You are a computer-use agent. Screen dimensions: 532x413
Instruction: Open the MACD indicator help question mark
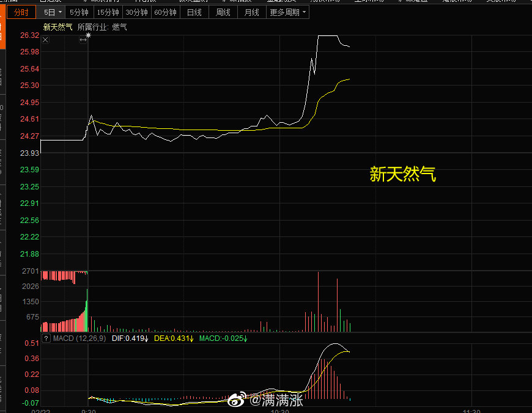[46, 338]
